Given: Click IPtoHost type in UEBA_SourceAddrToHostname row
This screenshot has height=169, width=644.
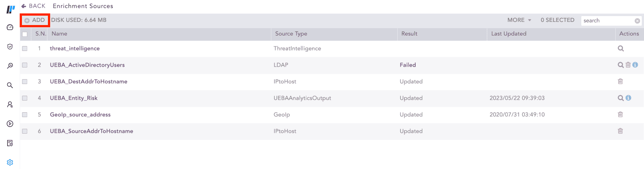Looking at the screenshot, I should pyautogui.click(x=285, y=131).
